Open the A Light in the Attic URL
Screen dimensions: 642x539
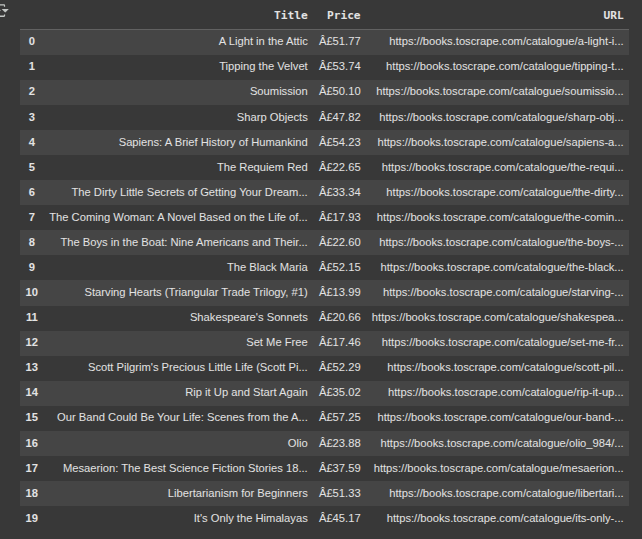coord(506,41)
